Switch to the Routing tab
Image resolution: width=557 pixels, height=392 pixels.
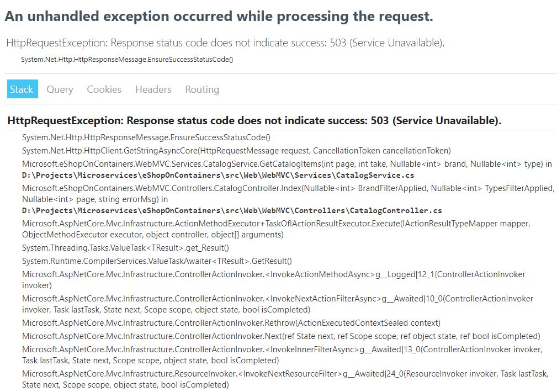[201, 89]
